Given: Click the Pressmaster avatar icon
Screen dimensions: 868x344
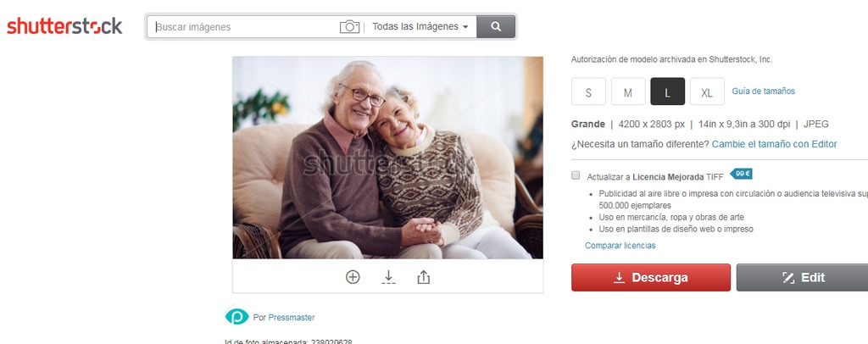Looking at the screenshot, I should point(237,317).
